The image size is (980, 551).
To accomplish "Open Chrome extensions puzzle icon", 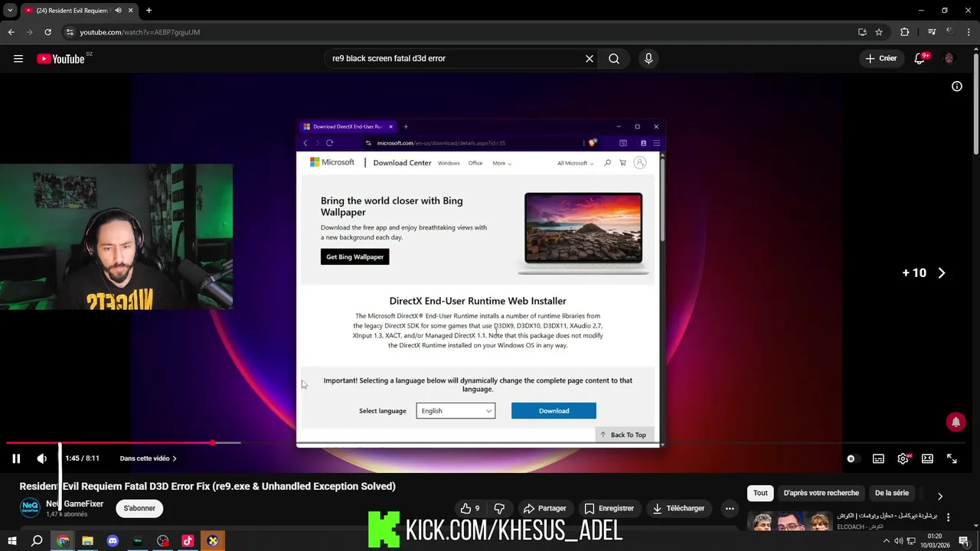I will pyautogui.click(x=905, y=32).
